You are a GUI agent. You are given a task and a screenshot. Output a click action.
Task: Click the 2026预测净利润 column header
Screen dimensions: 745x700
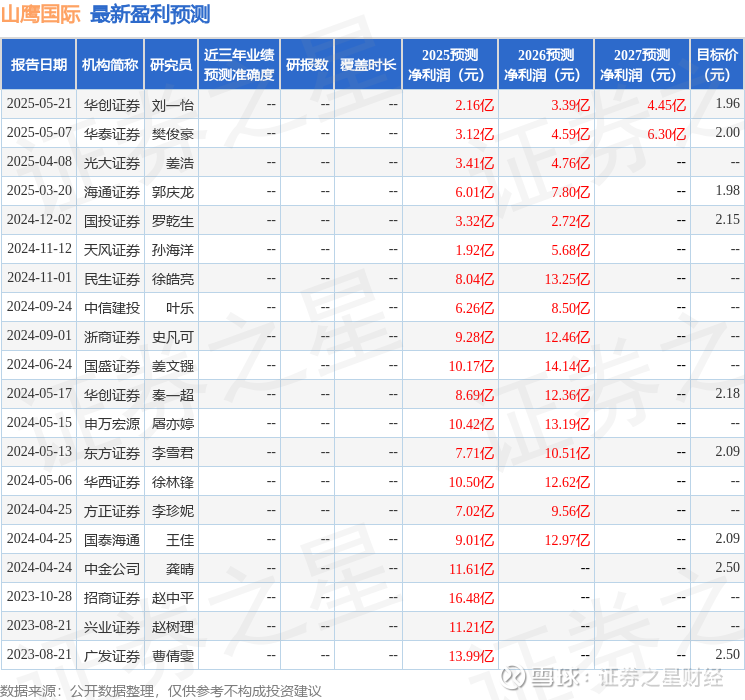546,65
